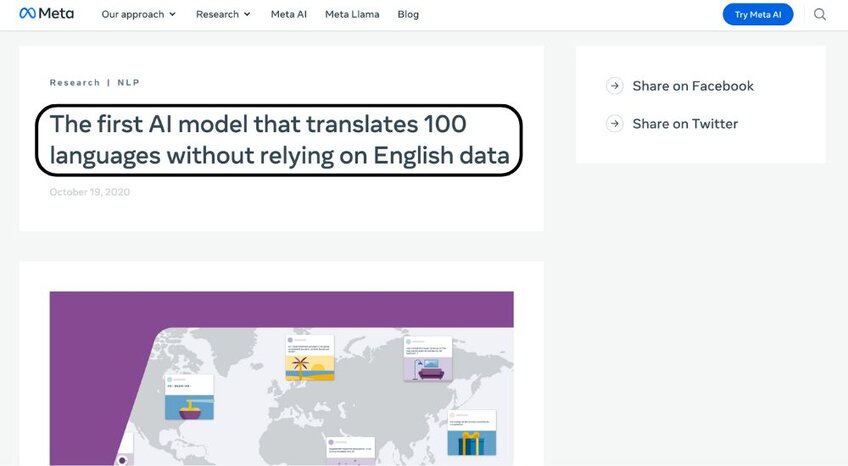Click the gift box card on map

(472, 432)
